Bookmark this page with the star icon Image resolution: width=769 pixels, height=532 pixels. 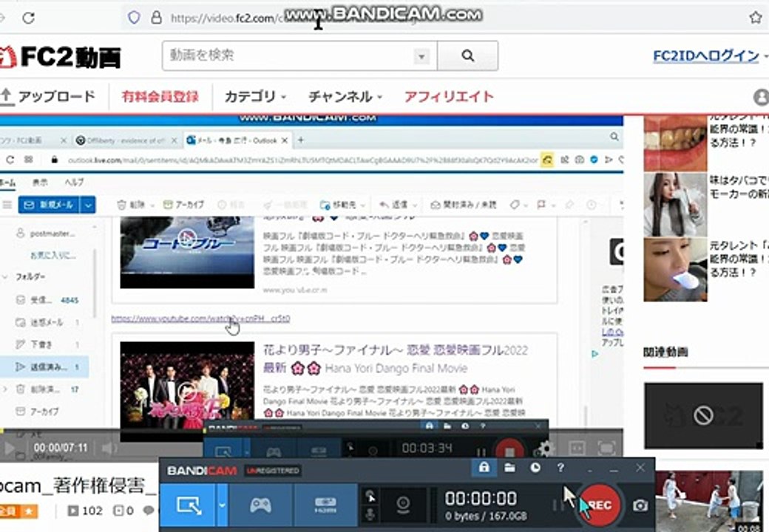[x=755, y=18]
